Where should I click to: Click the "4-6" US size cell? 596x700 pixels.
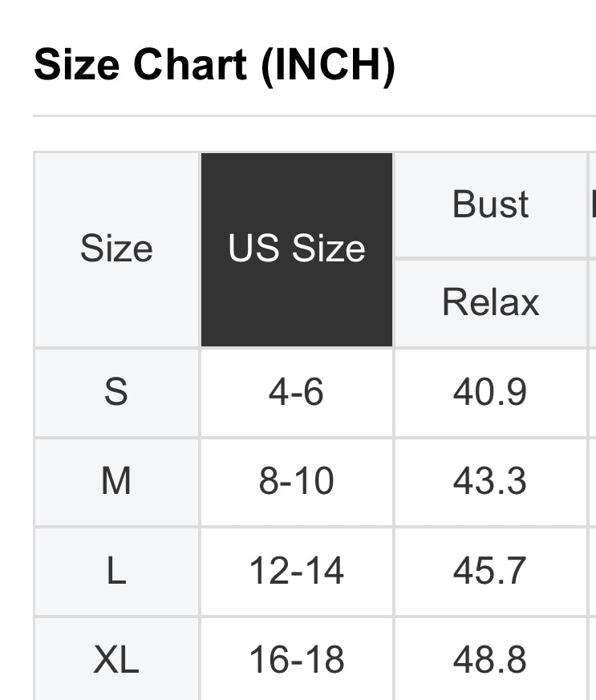[297, 392]
